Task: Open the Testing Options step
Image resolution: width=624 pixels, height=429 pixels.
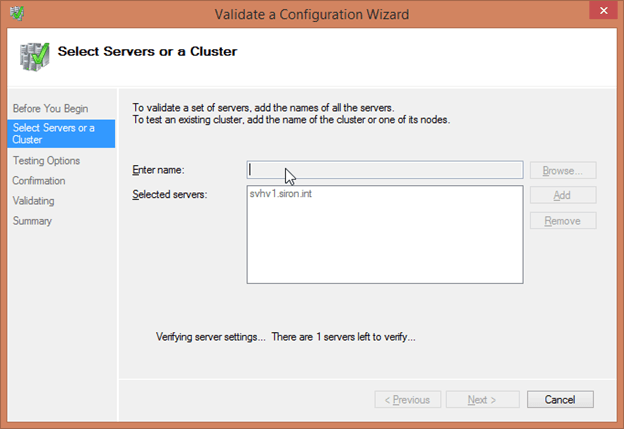Action: pyautogui.click(x=46, y=160)
